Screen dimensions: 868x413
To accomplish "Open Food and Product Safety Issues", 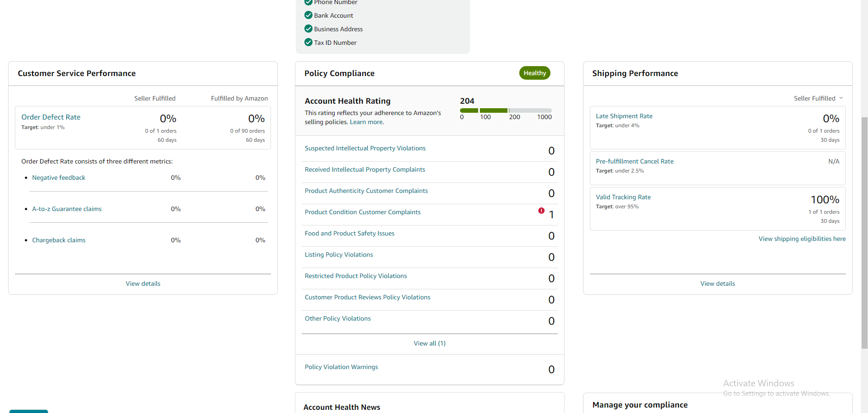I will click(350, 233).
